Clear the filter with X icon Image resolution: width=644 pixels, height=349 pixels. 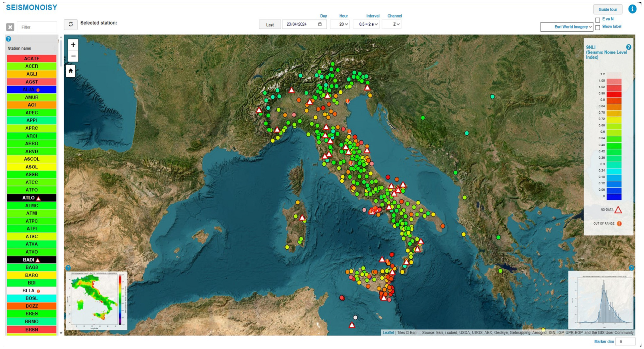[10, 27]
